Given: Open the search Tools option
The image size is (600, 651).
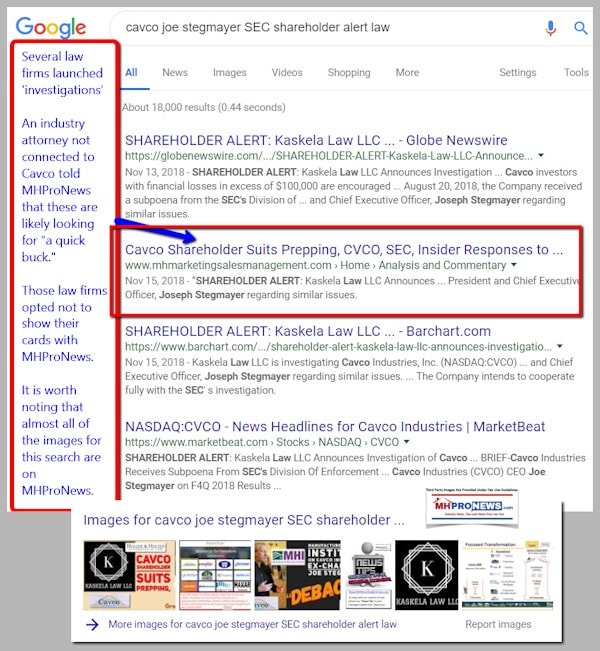Looking at the screenshot, I should (x=576, y=72).
